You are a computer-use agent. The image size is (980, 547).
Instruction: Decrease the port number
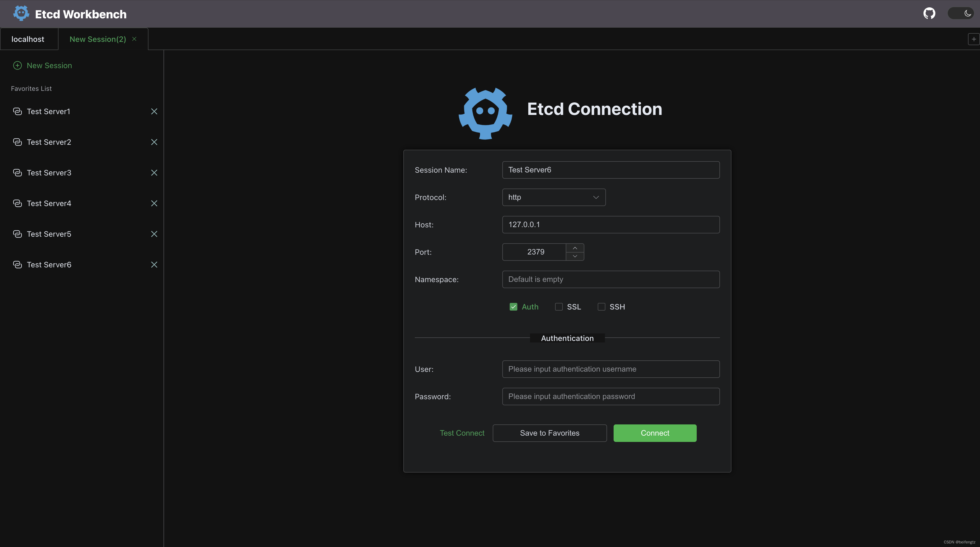click(x=575, y=256)
